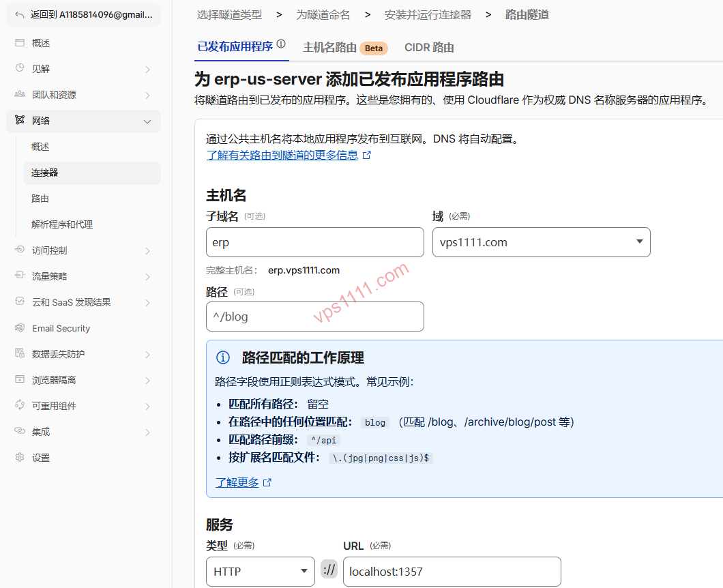Expand the 流量策略 chevron
This screenshot has height=588, width=723.
pyautogui.click(x=147, y=277)
